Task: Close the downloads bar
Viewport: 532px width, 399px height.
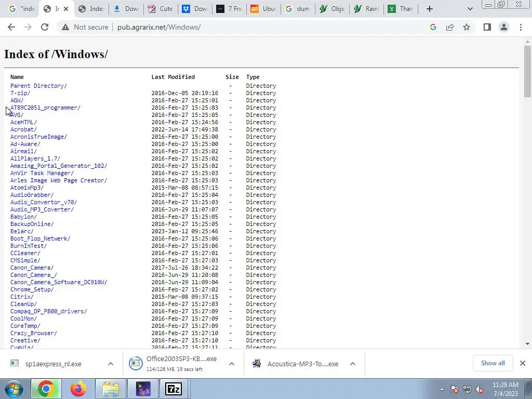Action: pos(523,363)
